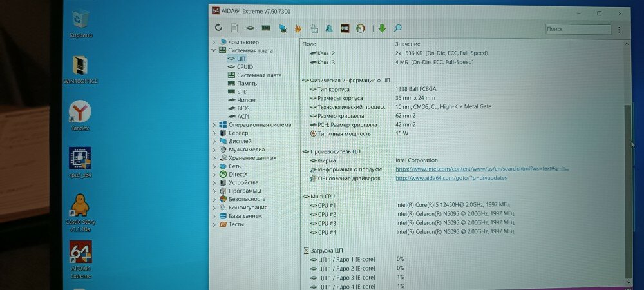Open the three-dot menu beside search field
The height and width of the screenshot is (290, 644).
pos(619,30)
